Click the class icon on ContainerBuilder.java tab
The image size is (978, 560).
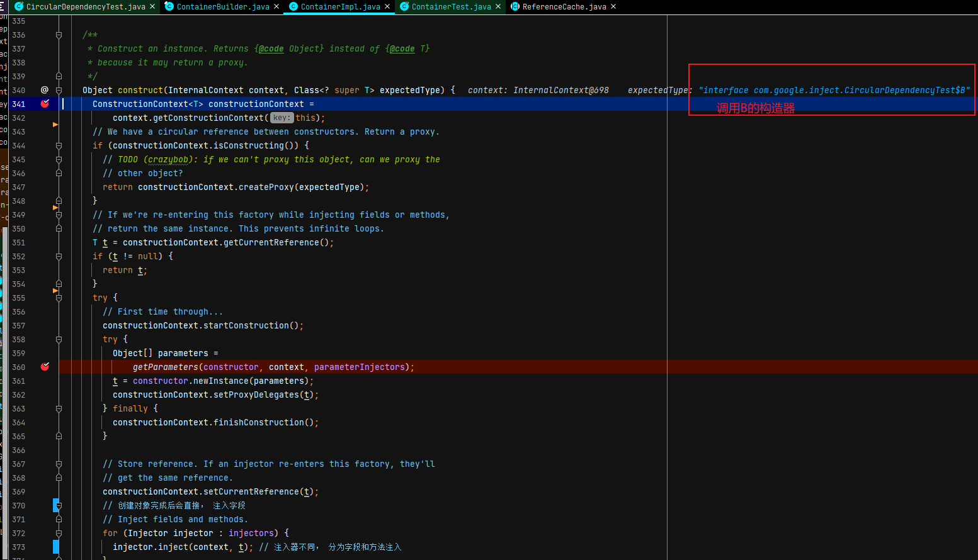169,6
